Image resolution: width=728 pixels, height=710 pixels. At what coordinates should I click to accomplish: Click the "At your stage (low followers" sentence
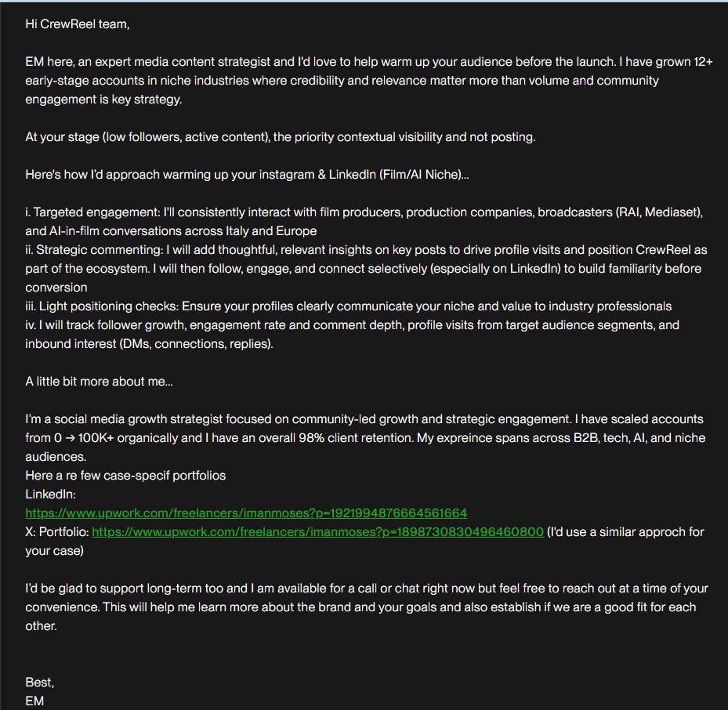point(280,137)
